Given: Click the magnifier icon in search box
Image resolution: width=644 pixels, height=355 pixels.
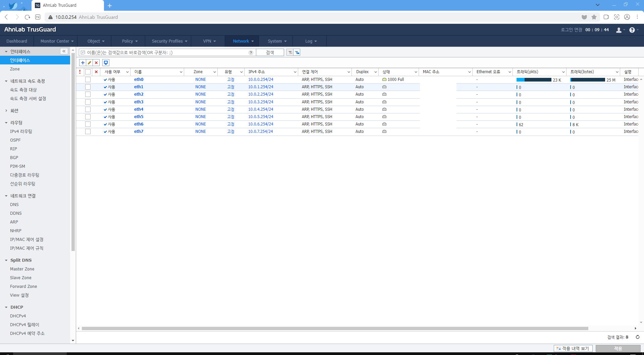Looking at the screenshot, I should pos(83,53).
